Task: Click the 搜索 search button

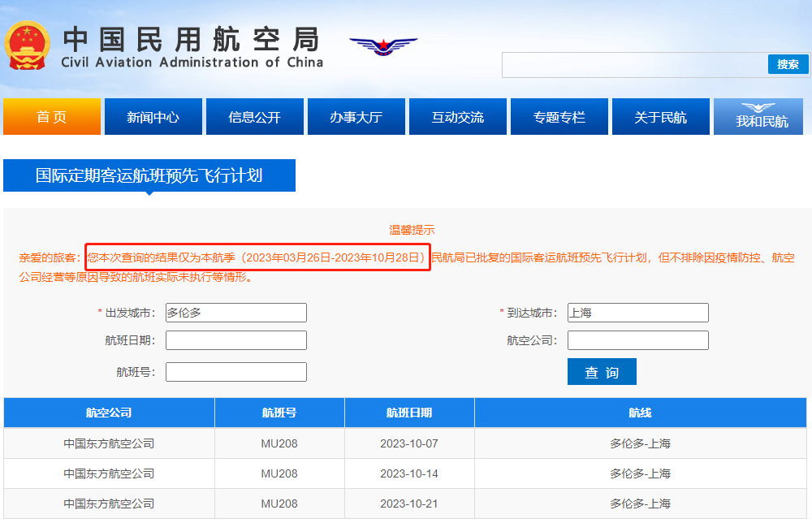Action: pyautogui.click(x=788, y=65)
